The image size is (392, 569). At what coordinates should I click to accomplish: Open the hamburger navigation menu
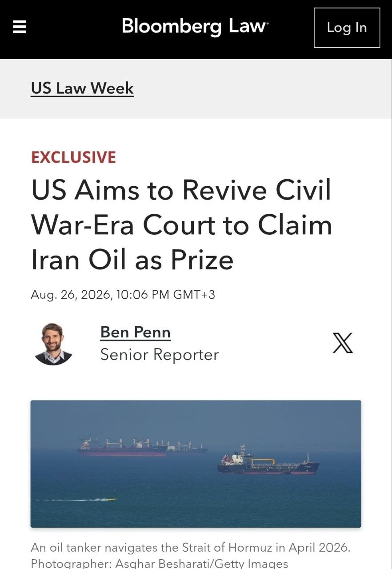coord(19,27)
